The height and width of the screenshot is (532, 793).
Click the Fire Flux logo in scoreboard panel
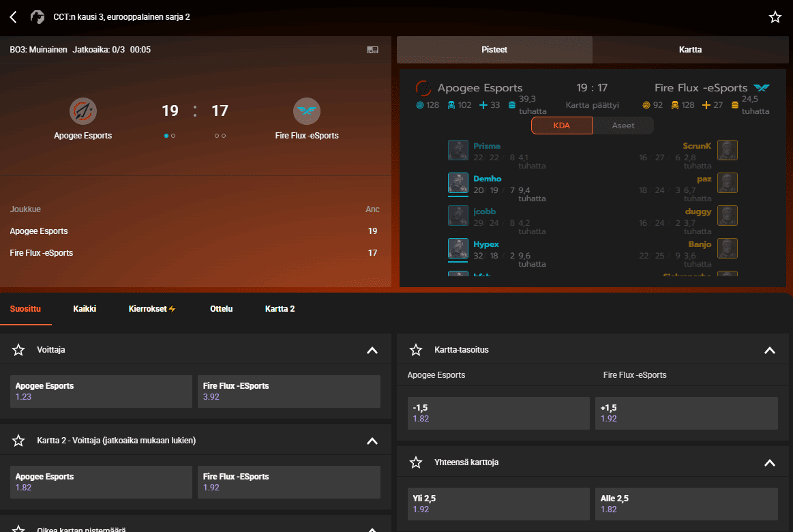(x=762, y=88)
